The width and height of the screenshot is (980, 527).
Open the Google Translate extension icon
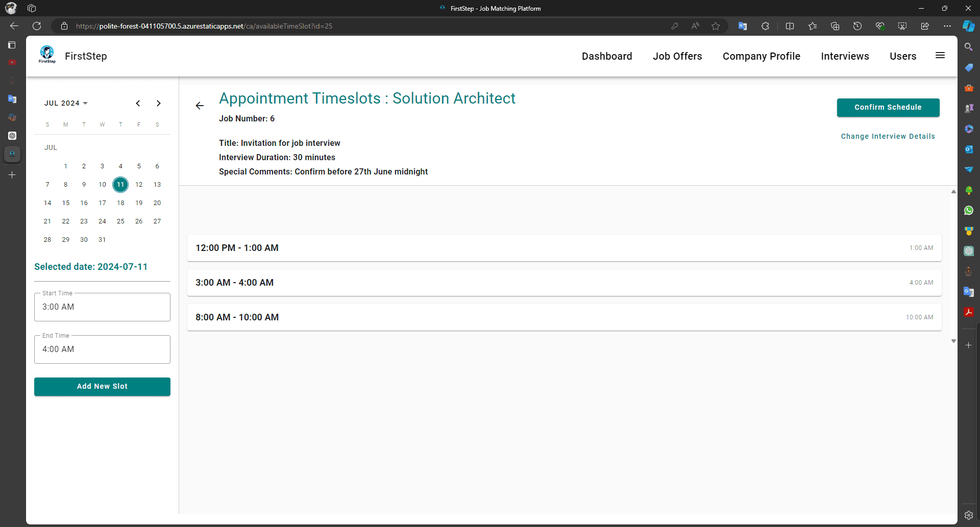[743, 26]
